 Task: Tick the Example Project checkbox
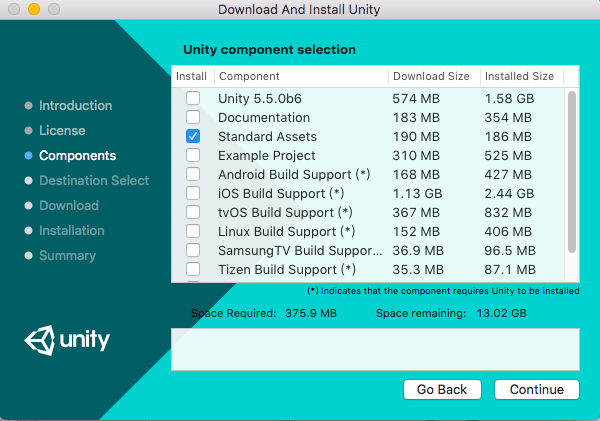(193, 155)
